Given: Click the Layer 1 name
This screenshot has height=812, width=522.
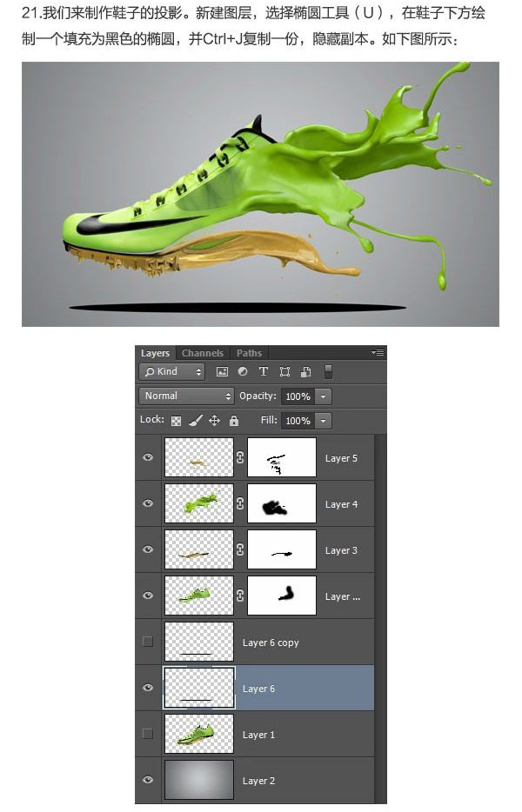Looking at the screenshot, I should point(258,735).
